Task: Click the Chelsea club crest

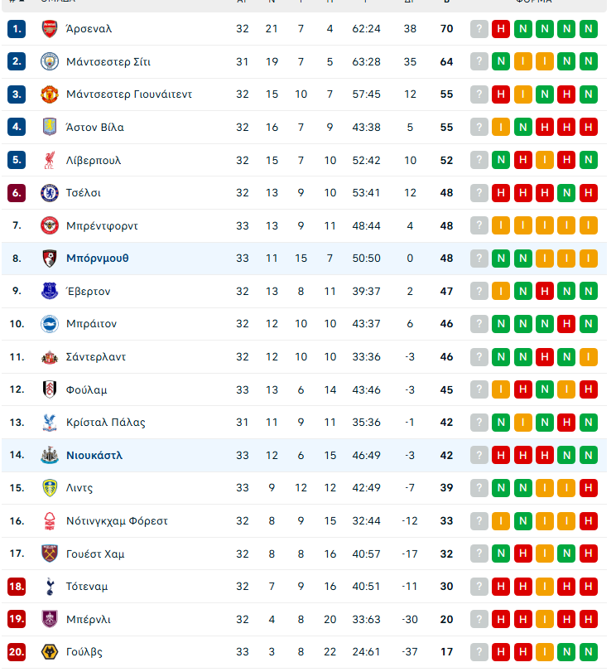Action: point(50,193)
